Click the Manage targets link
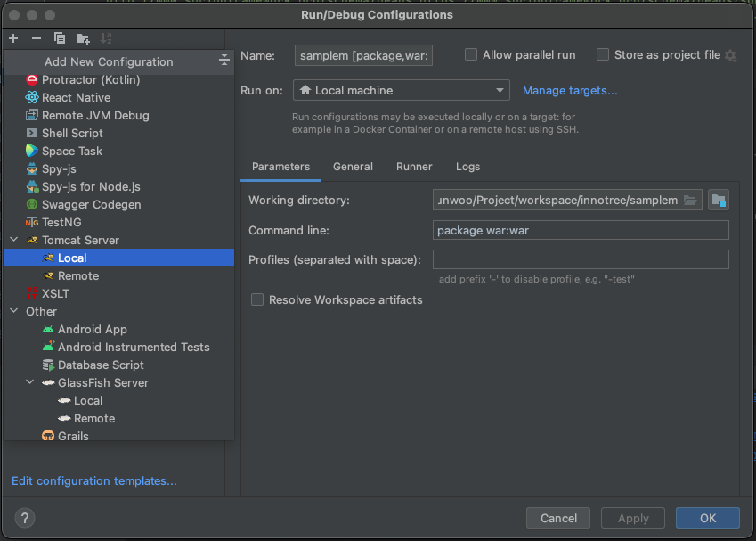This screenshot has height=541, width=756. pyautogui.click(x=570, y=90)
